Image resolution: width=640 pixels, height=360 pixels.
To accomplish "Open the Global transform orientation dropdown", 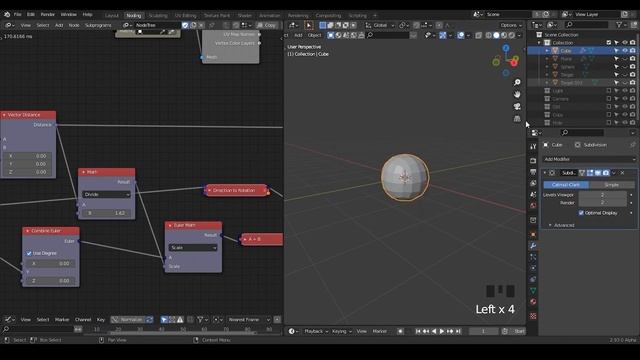I will (380, 25).
